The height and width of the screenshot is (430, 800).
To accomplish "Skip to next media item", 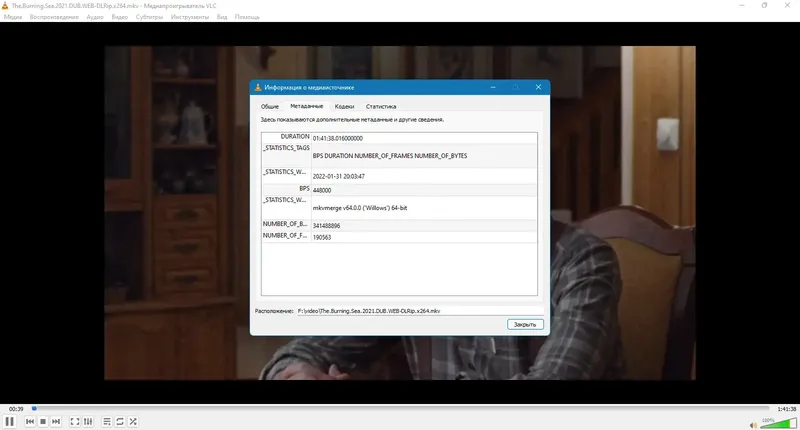I will tap(56, 421).
